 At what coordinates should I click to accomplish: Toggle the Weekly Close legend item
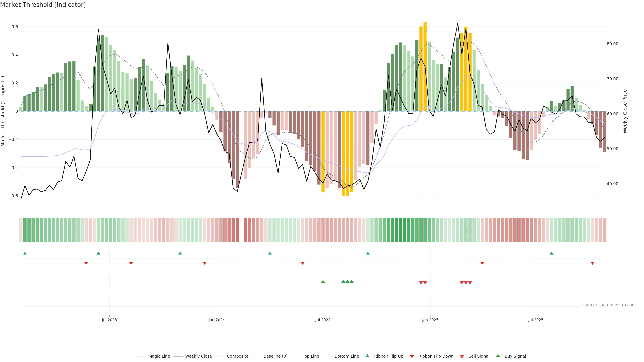click(x=198, y=356)
